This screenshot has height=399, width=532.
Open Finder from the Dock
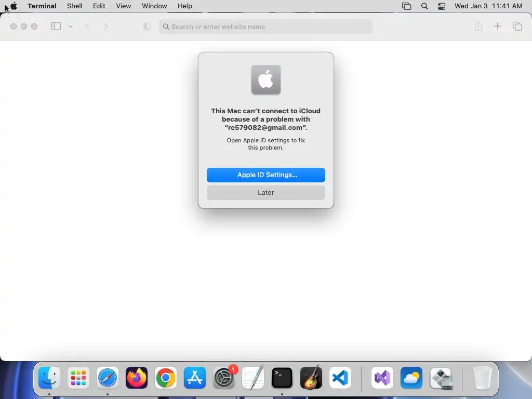pos(49,378)
